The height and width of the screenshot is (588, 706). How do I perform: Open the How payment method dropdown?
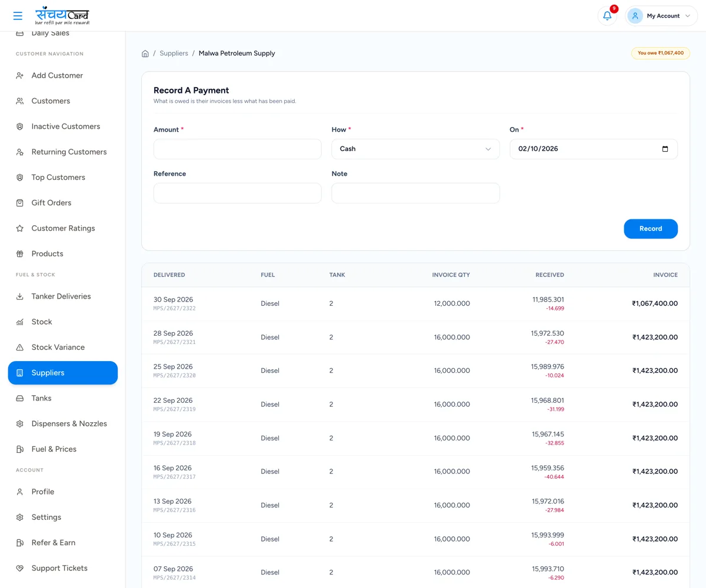click(x=415, y=149)
